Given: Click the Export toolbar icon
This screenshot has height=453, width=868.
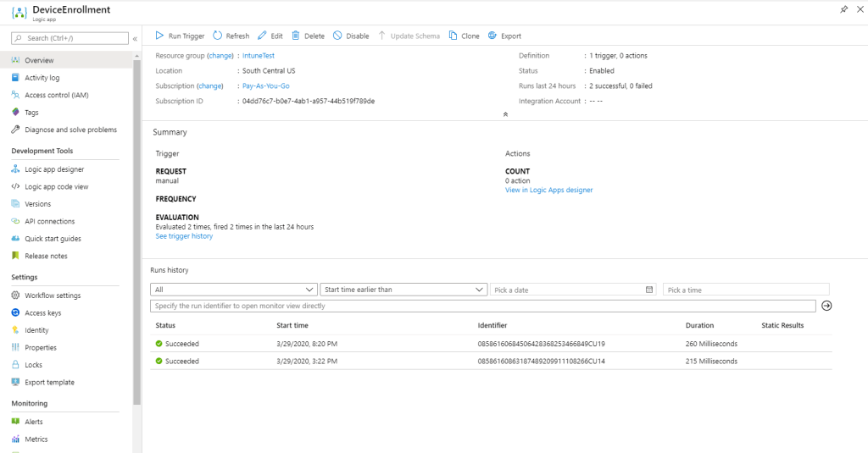Looking at the screenshot, I should tap(492, 36).
